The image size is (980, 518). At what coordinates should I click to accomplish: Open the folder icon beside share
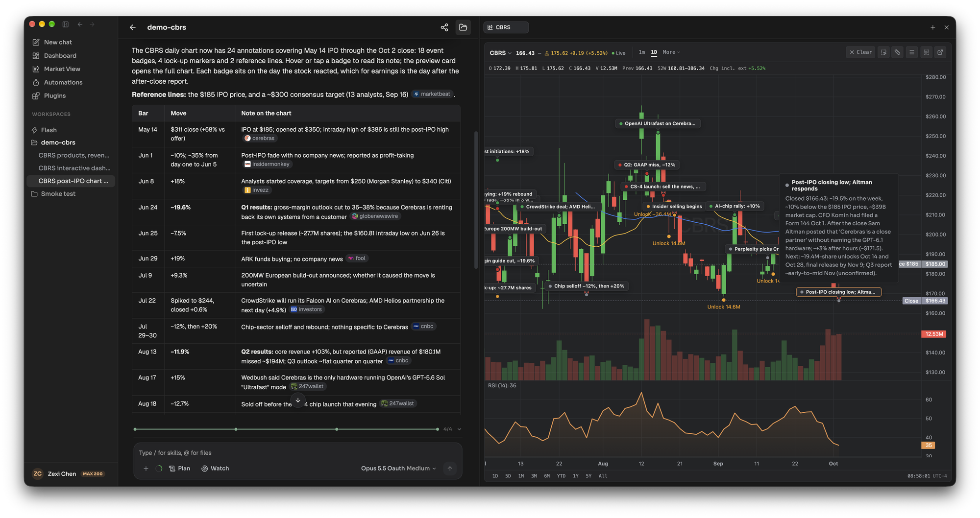tap(463, 27)
